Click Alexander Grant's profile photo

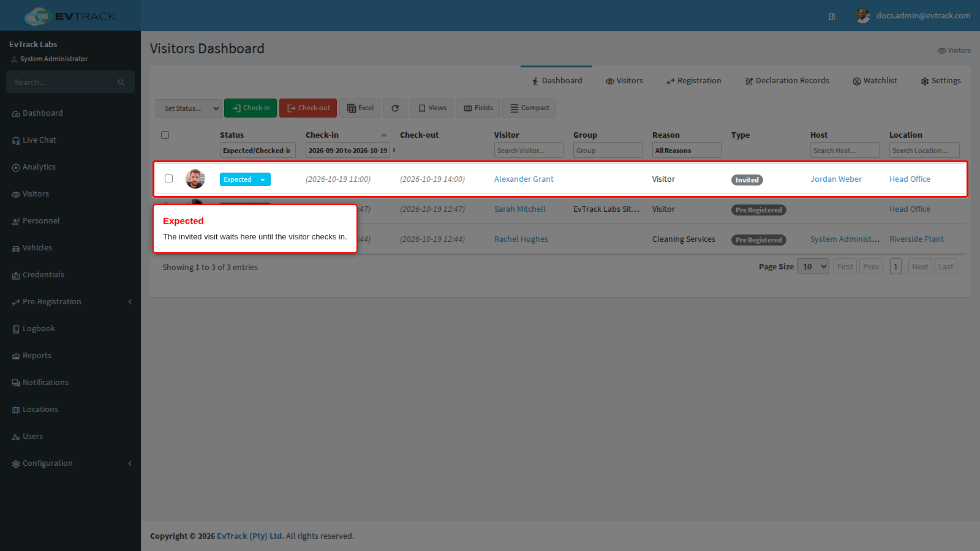tap(195, 179)
